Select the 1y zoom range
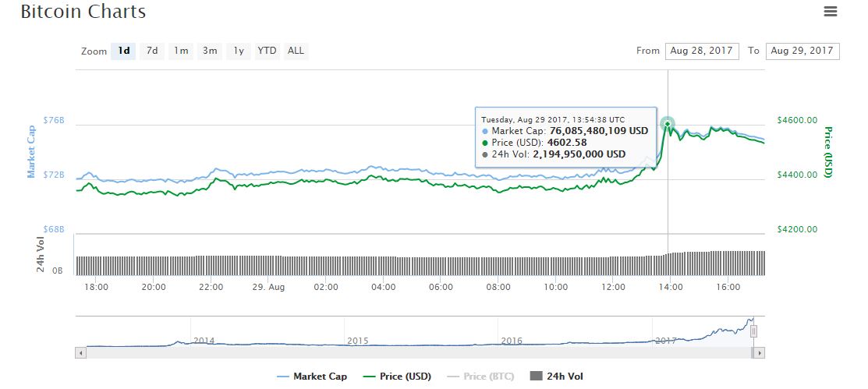 point(239,51)
